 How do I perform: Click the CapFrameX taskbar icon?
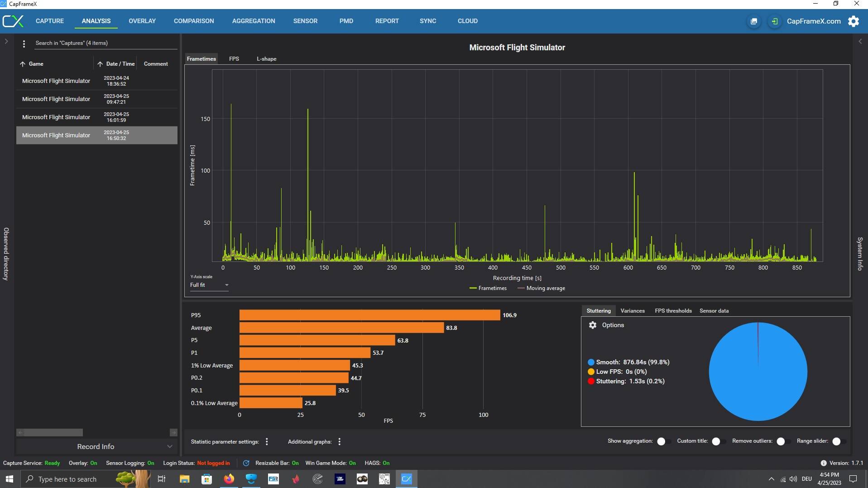(407, 479)
